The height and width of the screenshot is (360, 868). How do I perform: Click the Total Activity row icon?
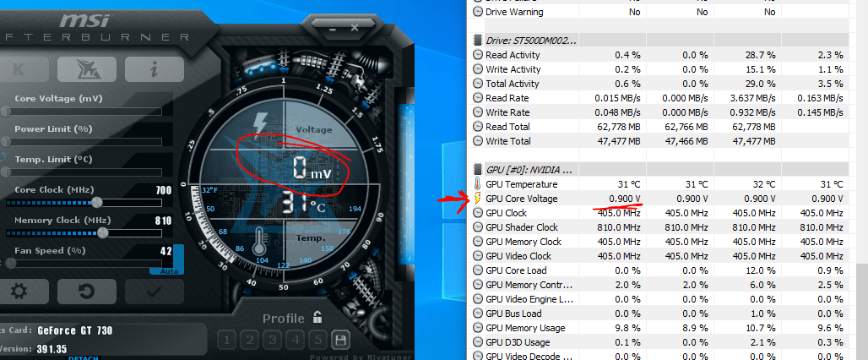pos(478,84)
